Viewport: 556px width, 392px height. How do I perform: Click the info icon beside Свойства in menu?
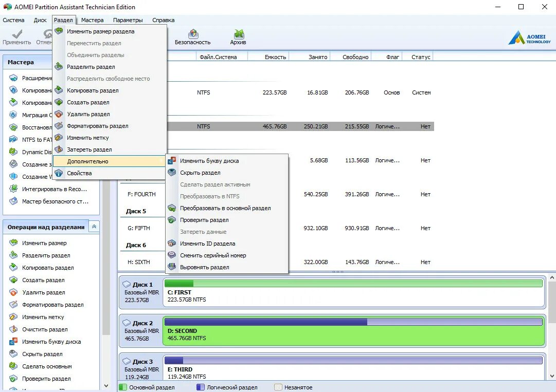59,173
